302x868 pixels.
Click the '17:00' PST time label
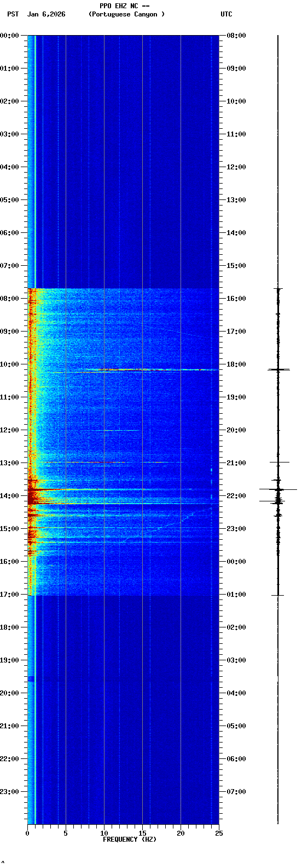tap(9, 595)
